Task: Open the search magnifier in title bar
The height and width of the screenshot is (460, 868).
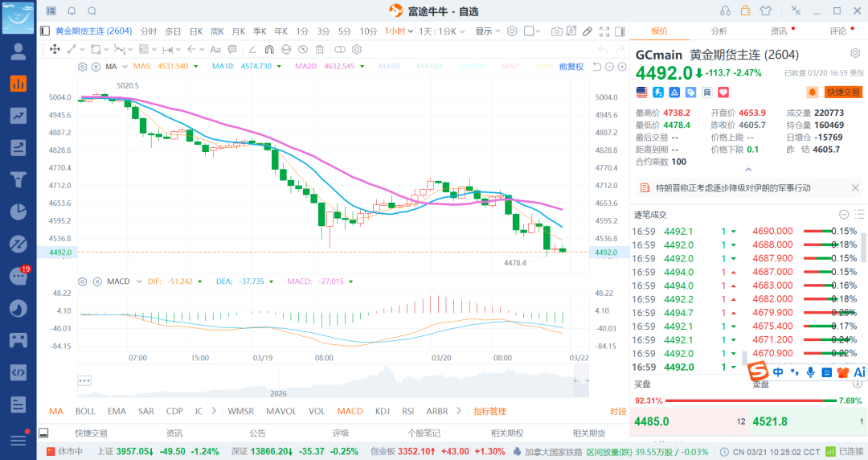Action: [92, 10]
